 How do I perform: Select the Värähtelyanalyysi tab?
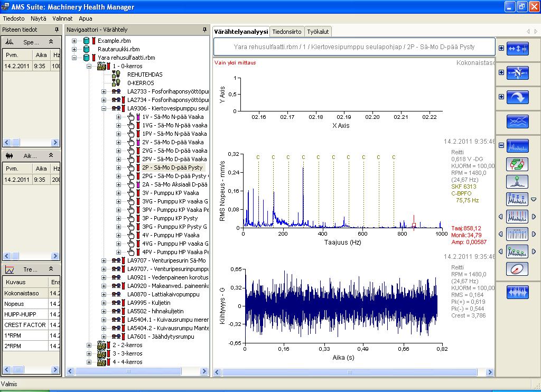pos(241,31)
